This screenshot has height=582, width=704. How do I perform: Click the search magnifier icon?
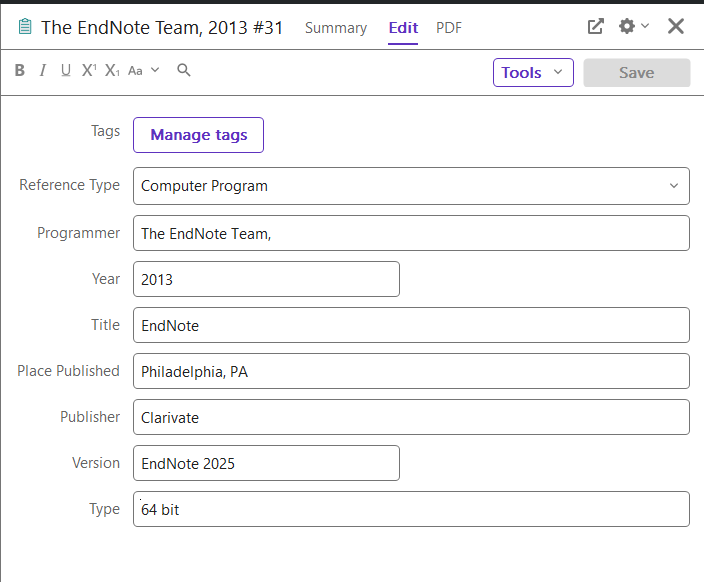(184, 70)
